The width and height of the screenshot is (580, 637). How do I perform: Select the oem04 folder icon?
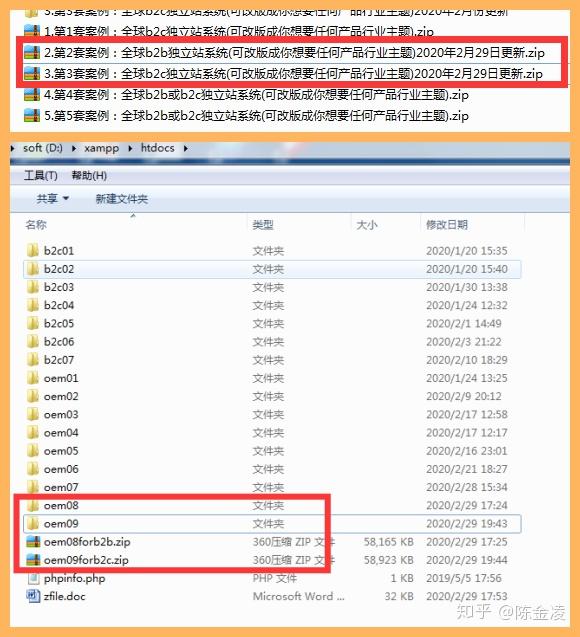point(32,433)
